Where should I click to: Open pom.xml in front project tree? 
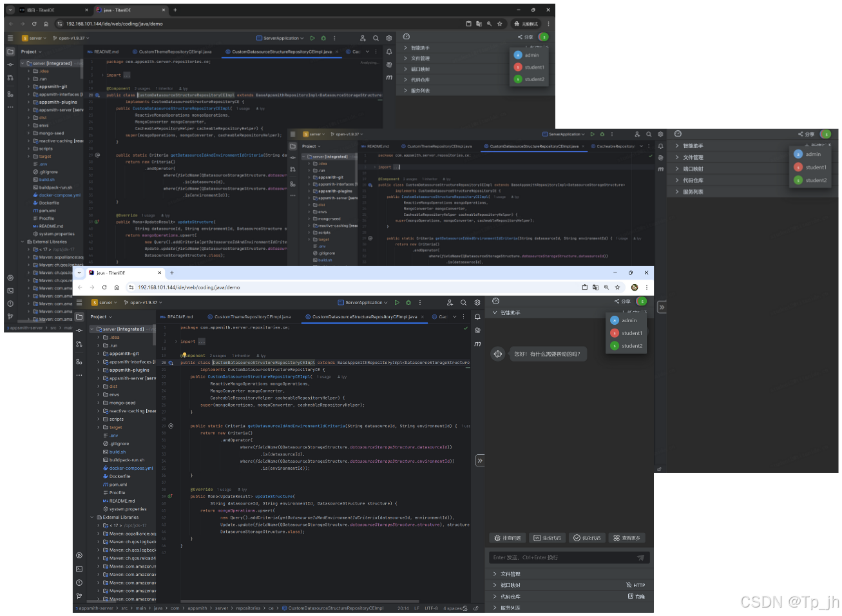[x=115, y=485]
